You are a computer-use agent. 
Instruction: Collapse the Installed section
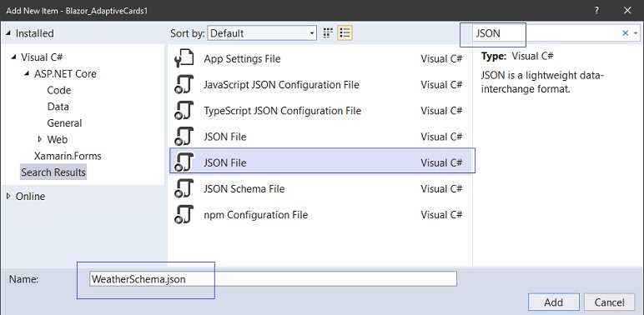(x=8, y=33)
